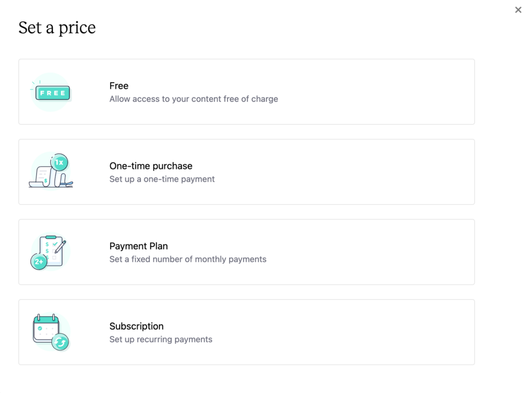Click the pencil on the clipboard icon

(x=60, y=247)
